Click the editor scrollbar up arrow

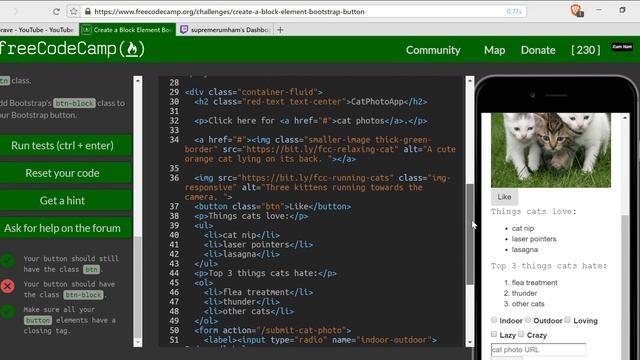click(470, 81)
